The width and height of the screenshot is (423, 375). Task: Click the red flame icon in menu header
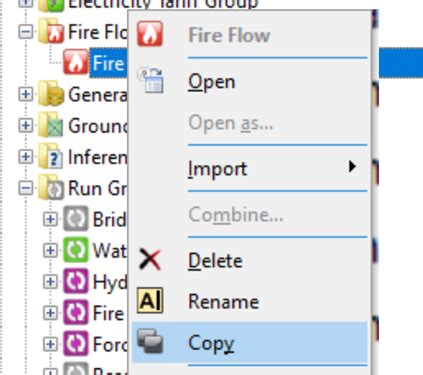(x=150, y=34)
